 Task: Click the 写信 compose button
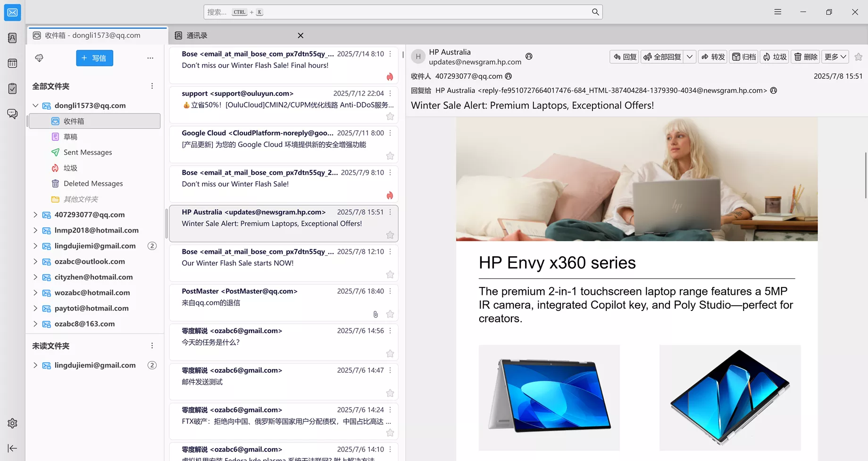tap(94, 58)
